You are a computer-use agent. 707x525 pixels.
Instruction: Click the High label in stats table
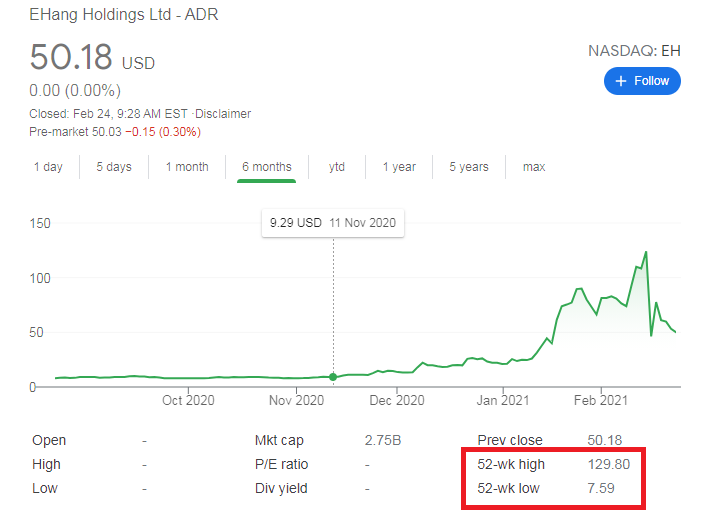(46, 464)
